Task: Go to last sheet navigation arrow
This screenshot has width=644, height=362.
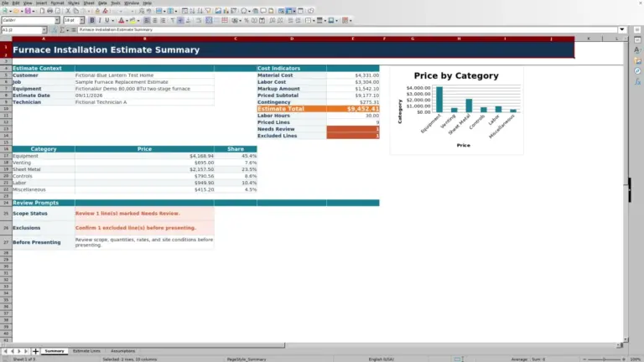Action: click(26, 351)
